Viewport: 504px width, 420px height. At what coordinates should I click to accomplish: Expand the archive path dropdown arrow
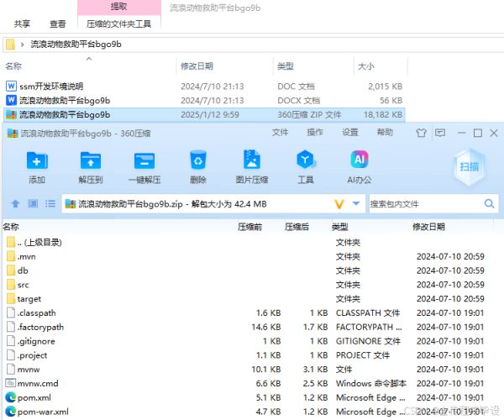pyautogui.click(x=356, y=203)
